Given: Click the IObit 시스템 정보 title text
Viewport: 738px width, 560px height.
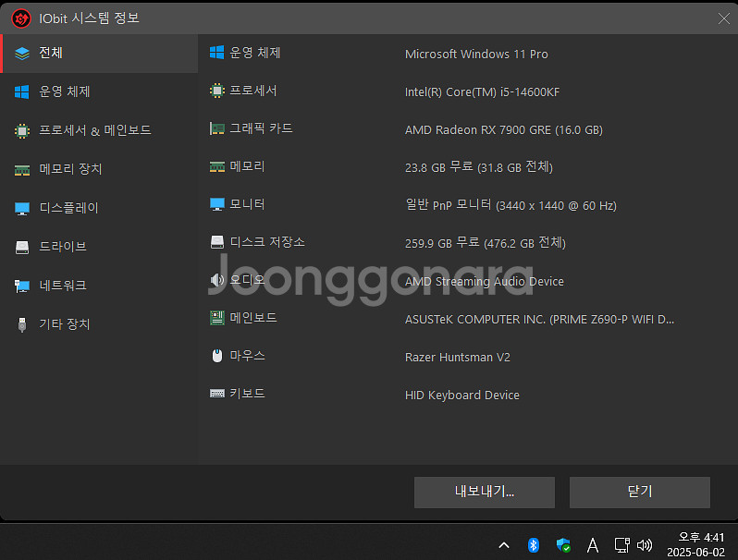Looking at the screenshot, I should coord(89,18).
